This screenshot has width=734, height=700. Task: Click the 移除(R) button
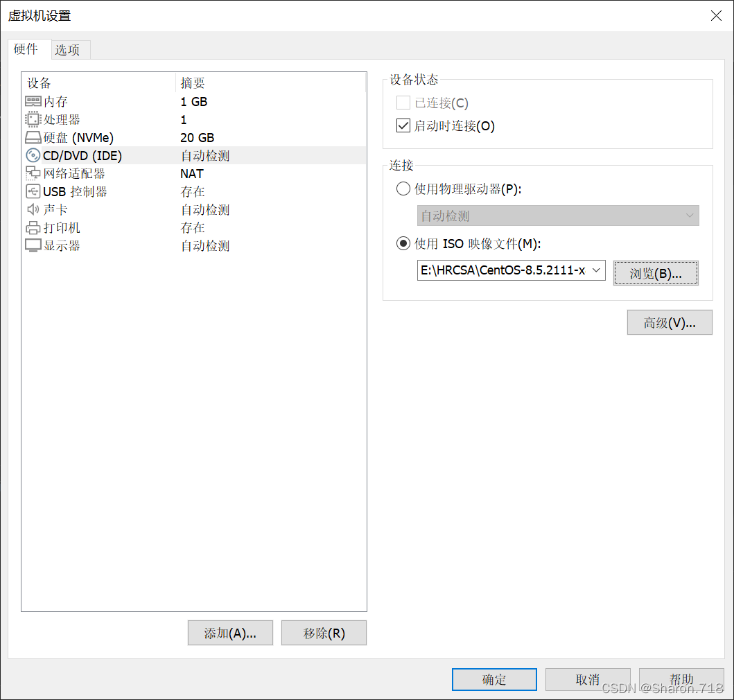point(324,633)
